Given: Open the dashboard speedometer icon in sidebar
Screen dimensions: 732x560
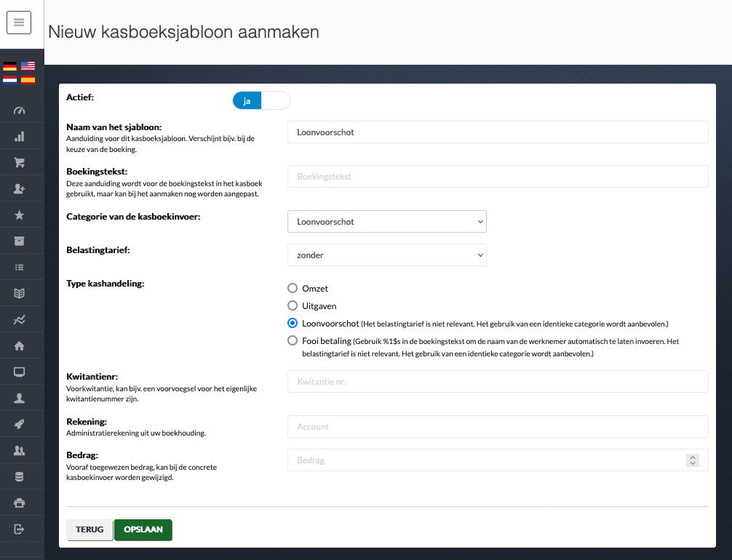Looking at the screenshot, I should click(19, 110).
